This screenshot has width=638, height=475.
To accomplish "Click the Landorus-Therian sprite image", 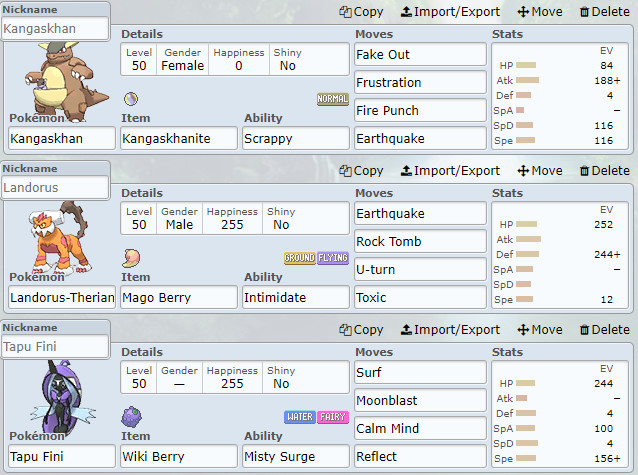I will tap(60, 238).
